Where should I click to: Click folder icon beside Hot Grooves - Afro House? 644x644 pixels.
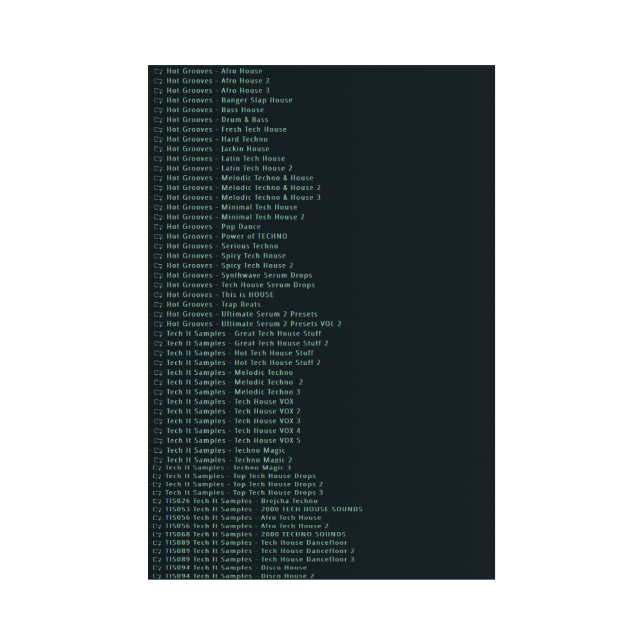click(x=158, y=71)
